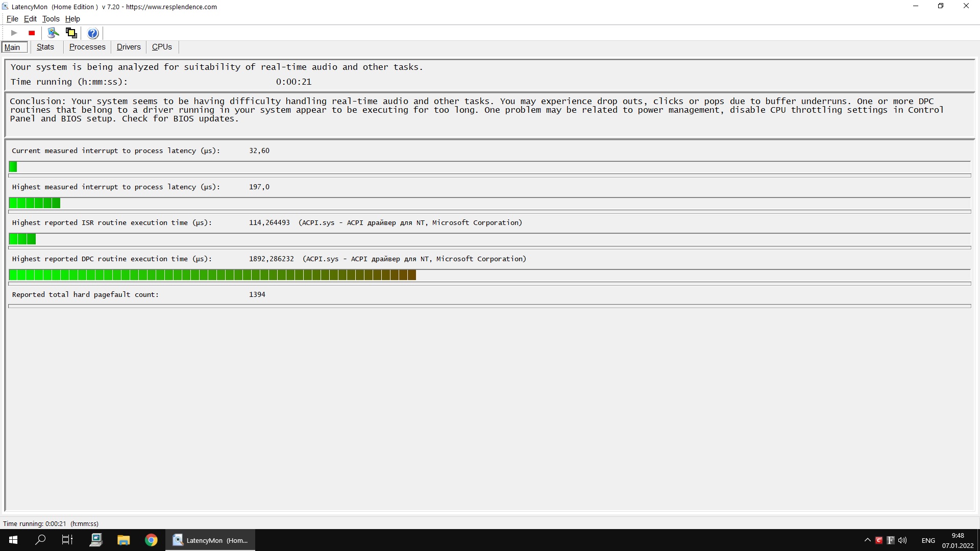Click the volume speaker tray icon
Screen dimensions: 980x551
902,540
